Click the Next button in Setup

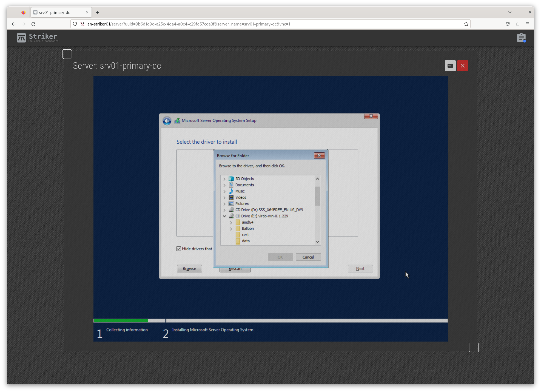click(x=360, y=269)
